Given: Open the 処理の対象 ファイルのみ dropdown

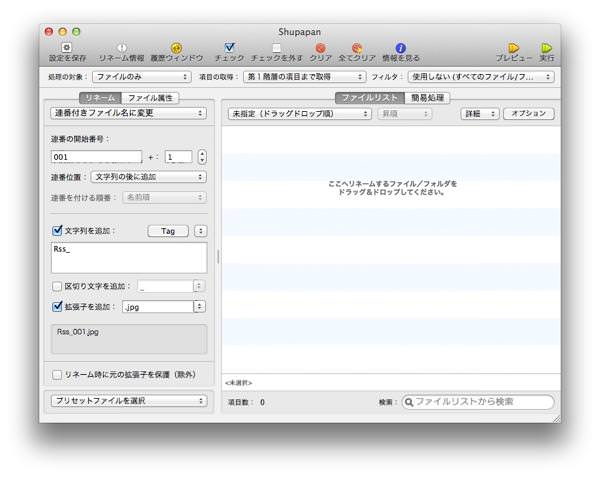Looking at the screenshot, I should coord(142,77).
